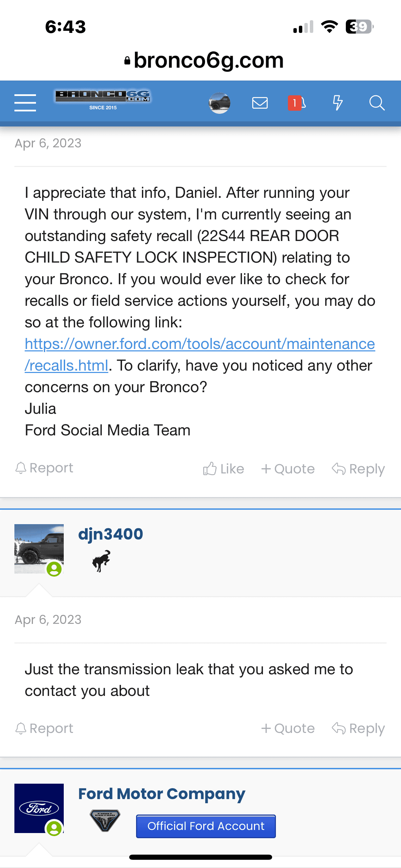View alerts via the bell notification icon
The height and width of the screenshot is (868, 401).
(297, 103)
